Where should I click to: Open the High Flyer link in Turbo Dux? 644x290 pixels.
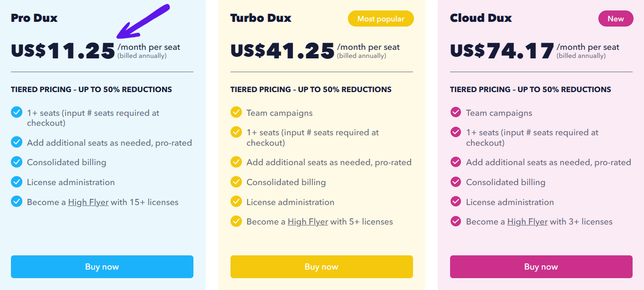(x=308, y=221)
